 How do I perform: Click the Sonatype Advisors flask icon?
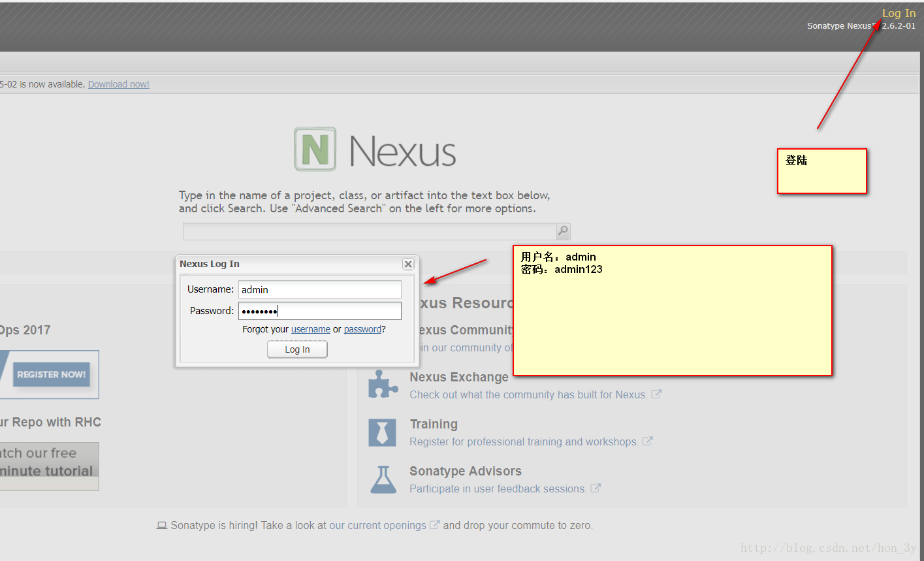pos(383,479)
